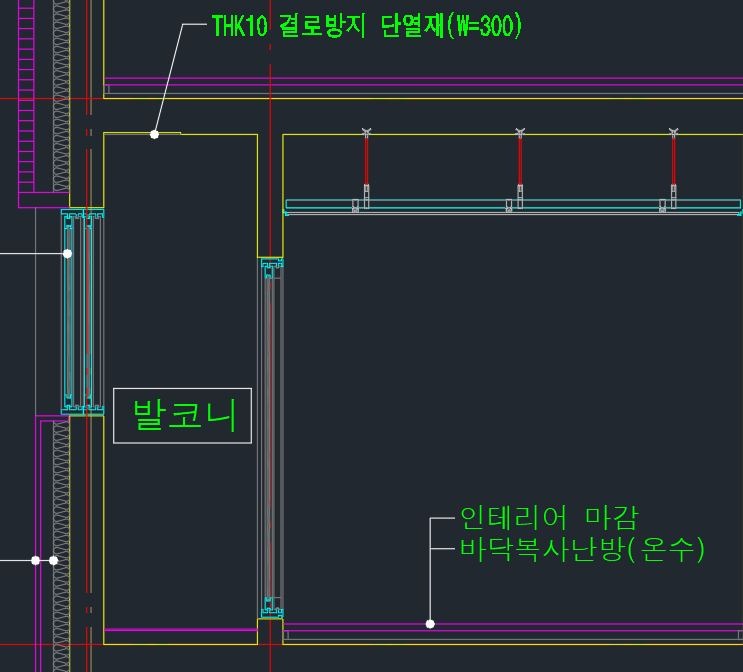Click the left exterior window frame section
Viewport: 743px width, 672px height.
(x=82, y=310)
